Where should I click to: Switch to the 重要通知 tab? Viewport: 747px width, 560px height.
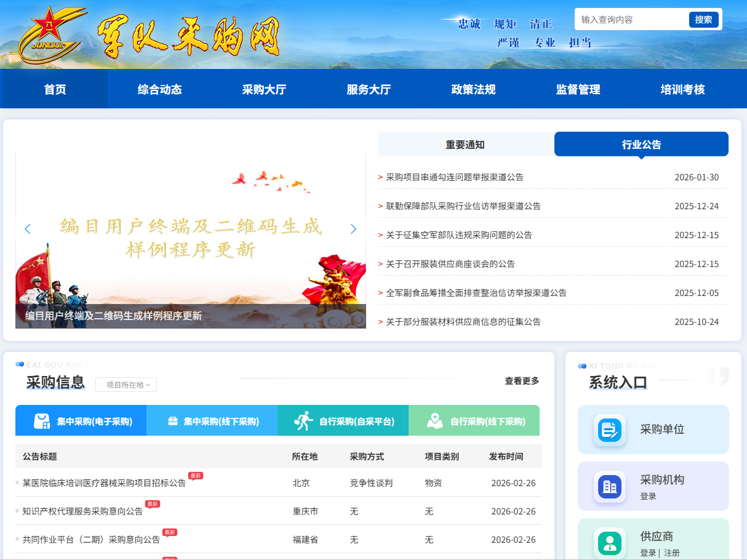point(465,143)
